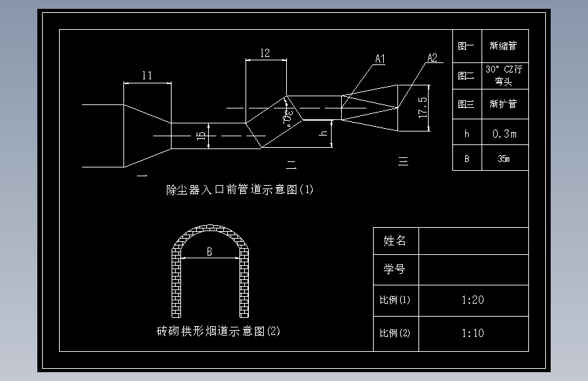Click the 17.5 vertical dimension text
Screen dimensions: 588x381
pyautogui.click(x=423, y=108)
